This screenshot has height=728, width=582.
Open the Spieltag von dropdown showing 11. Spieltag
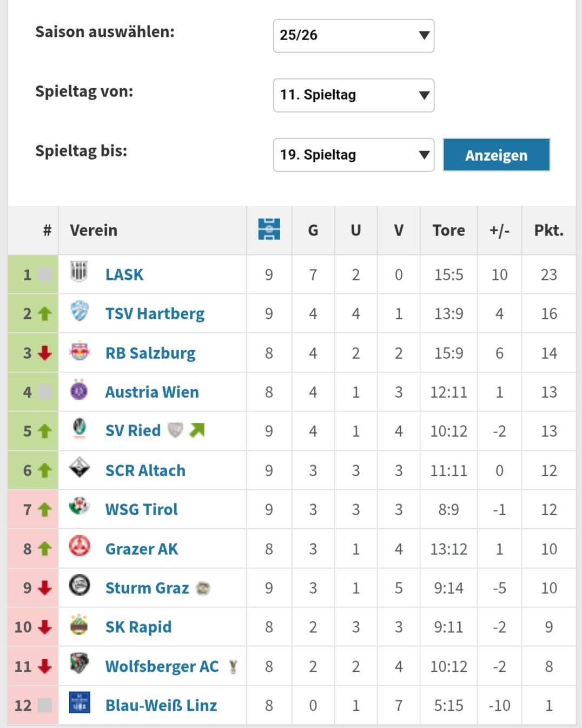[x=354, y=95]
